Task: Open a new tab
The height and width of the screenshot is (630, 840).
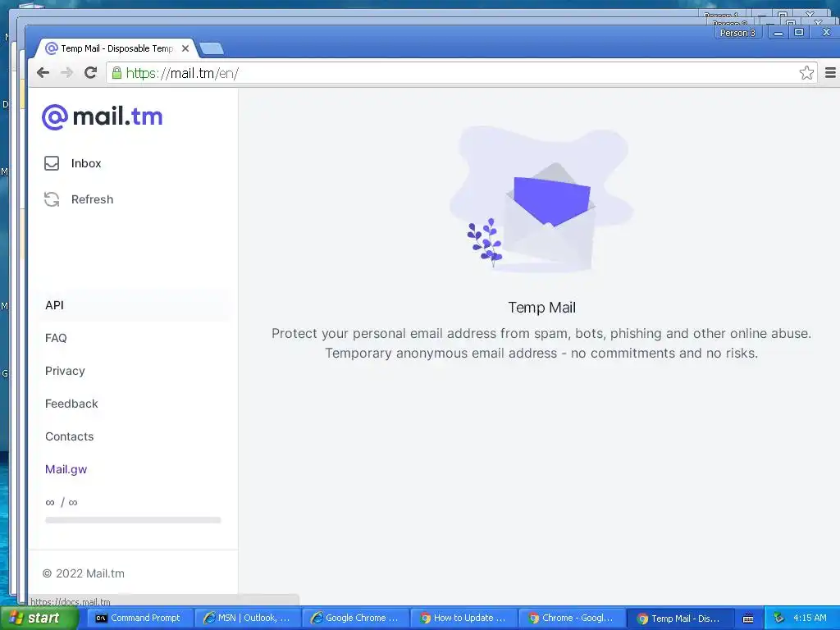Action: [212, 48]
